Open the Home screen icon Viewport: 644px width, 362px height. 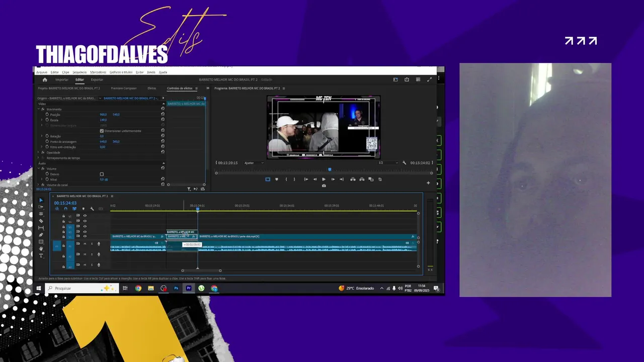[45, 79]
